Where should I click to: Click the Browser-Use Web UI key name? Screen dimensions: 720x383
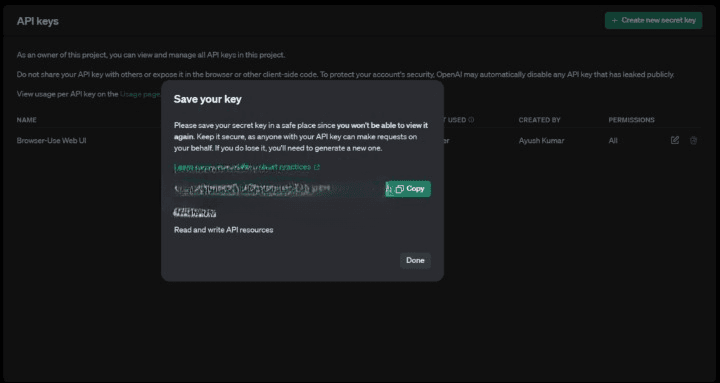(51, 141)
